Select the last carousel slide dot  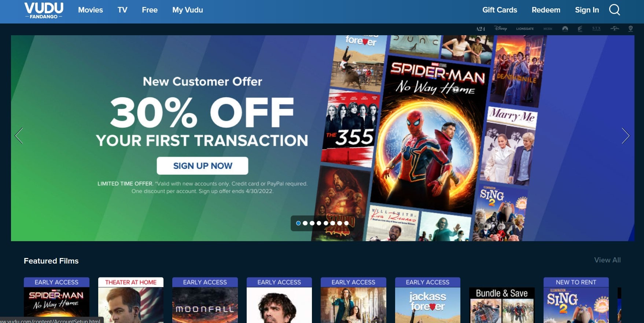pyautogui.click(x=346, y=223)
